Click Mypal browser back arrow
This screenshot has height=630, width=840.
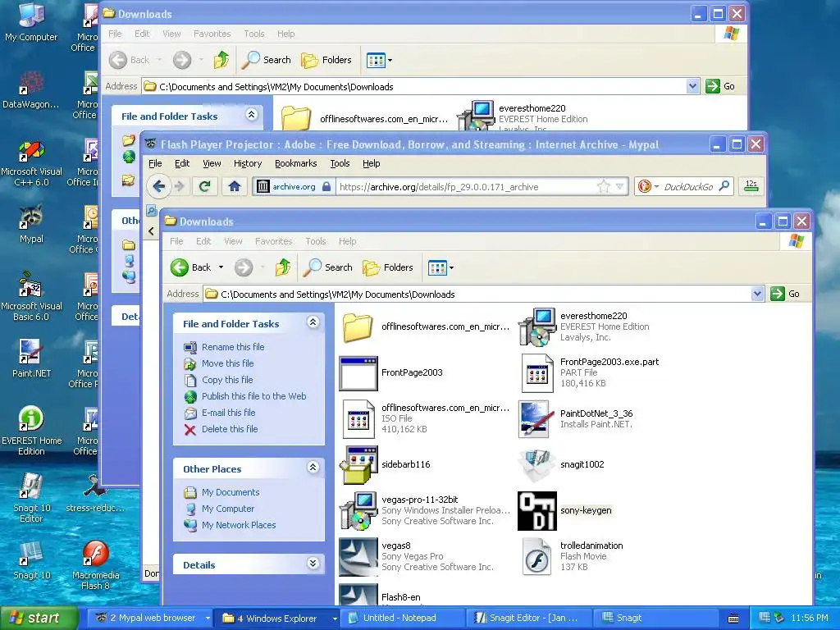(x=158, y=186)
